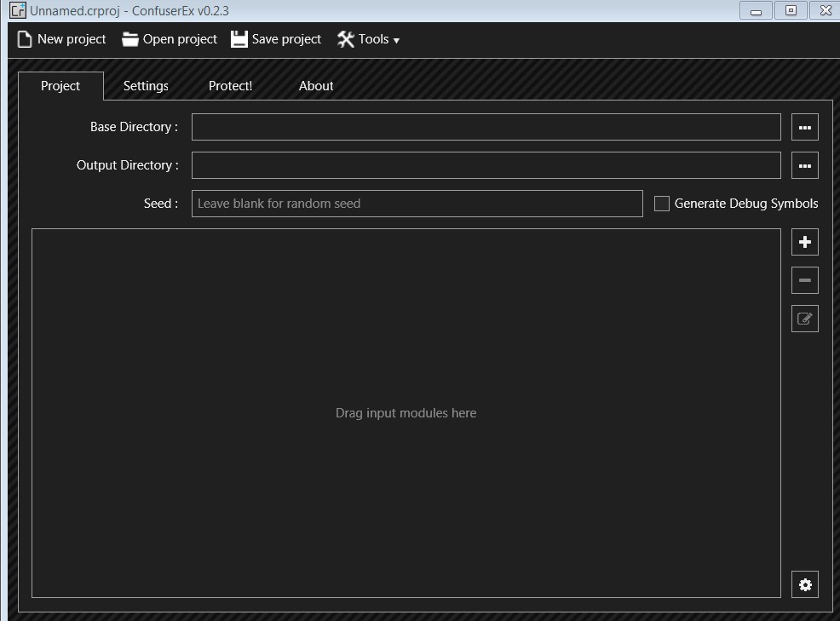Image resolution: width=840 pixels, height=621 pixels.
Task: Open the Settings tab
Action: [146, 86]
